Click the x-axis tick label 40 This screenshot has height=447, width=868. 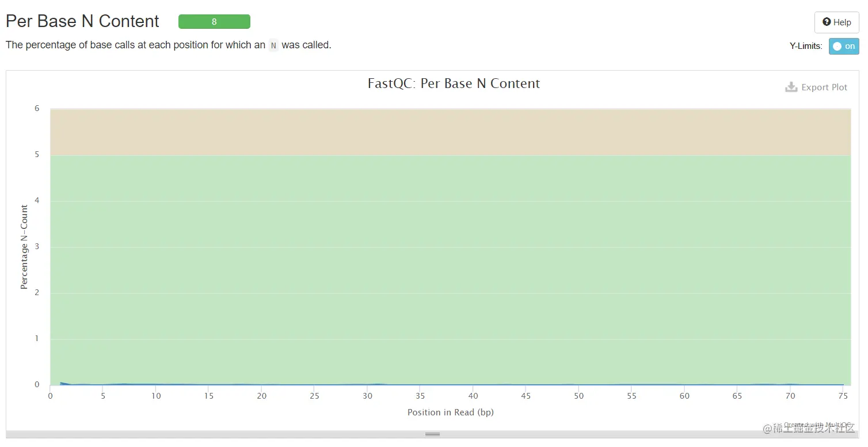coord(473,396)
